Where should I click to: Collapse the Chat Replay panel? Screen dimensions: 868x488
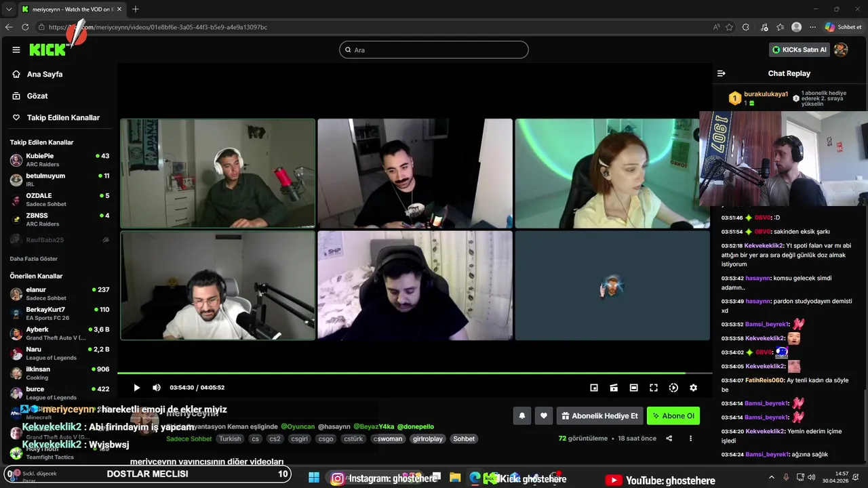[x=722, y=73]
